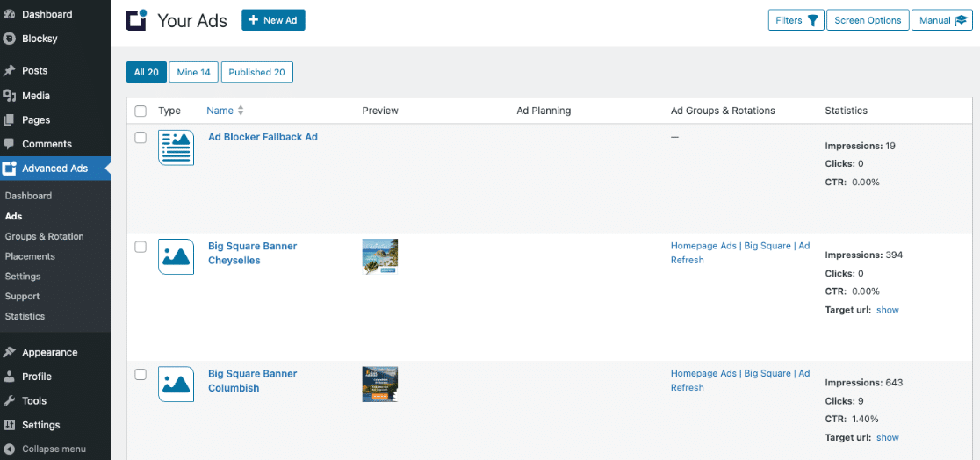Show target url for Cheyselles ad
Screen dimensions: 980x460
coord(888,310)
